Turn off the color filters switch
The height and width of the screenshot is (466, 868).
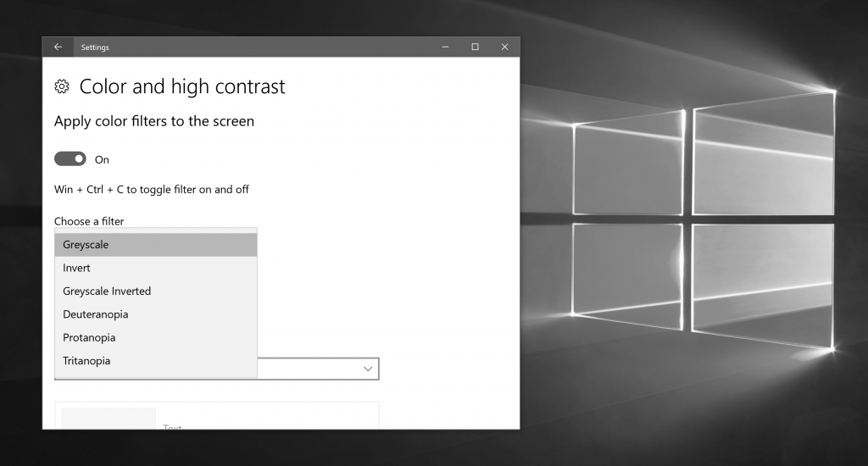click(70, 158)
